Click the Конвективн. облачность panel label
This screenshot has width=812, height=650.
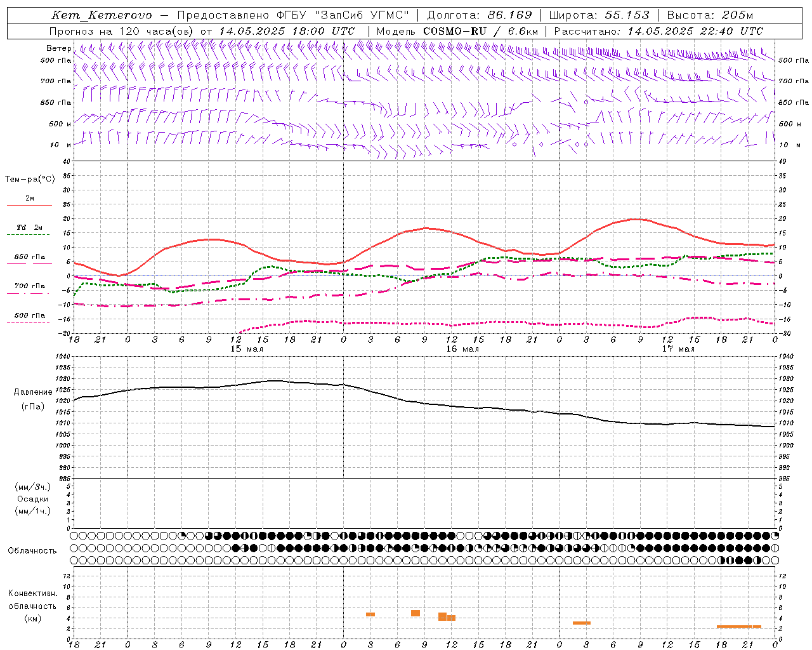coord(33,599)
